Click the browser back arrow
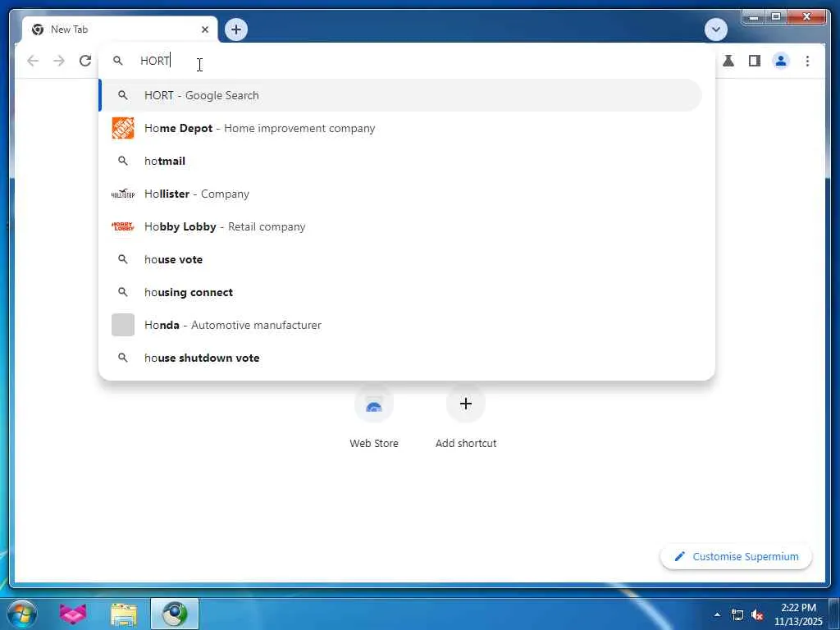Screen dimensions: 840x630 click(33, 61)
